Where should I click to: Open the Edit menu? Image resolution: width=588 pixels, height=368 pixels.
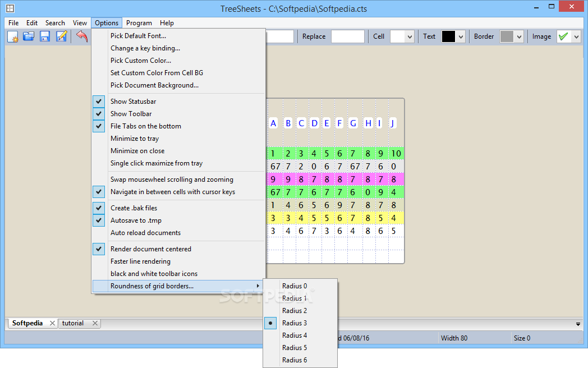[32, 23]
